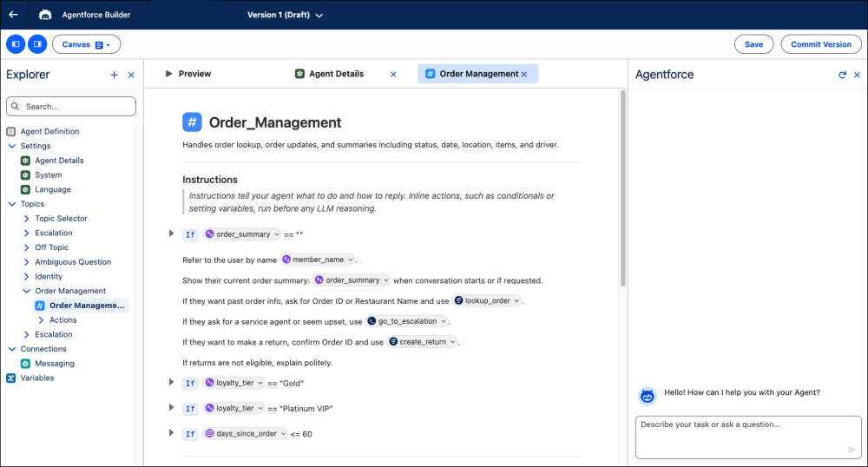Open the create_return action dropdown
The image size is (868, 467).
point(423,342)
